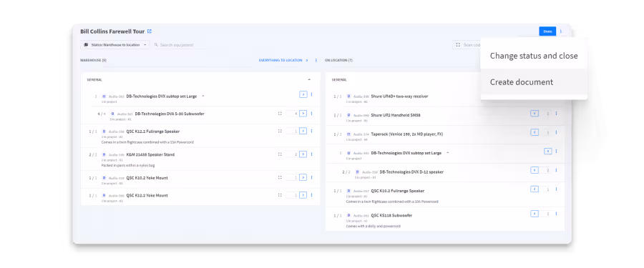Image resolution: width=644 pixels, height=268 pixels.
Task: Click scan icon for QSC K10.2 Yoke Mount
Action: (280, 177)
